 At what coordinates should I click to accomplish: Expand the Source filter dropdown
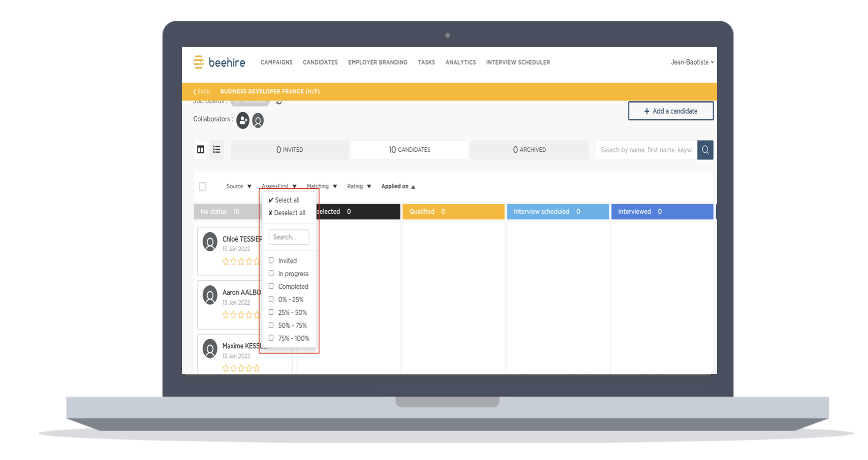pyautogui.click(x=238, y=186)
